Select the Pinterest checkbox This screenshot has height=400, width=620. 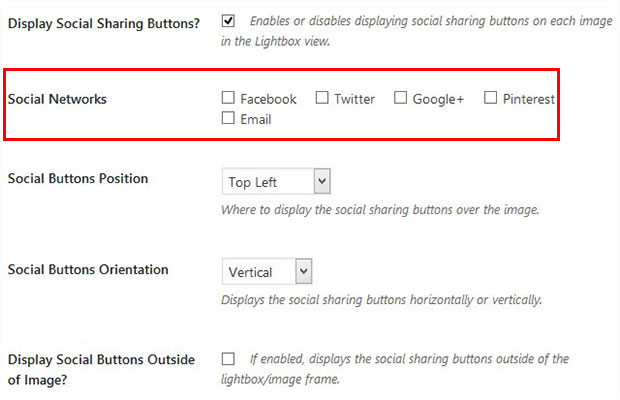pos(490,98)
